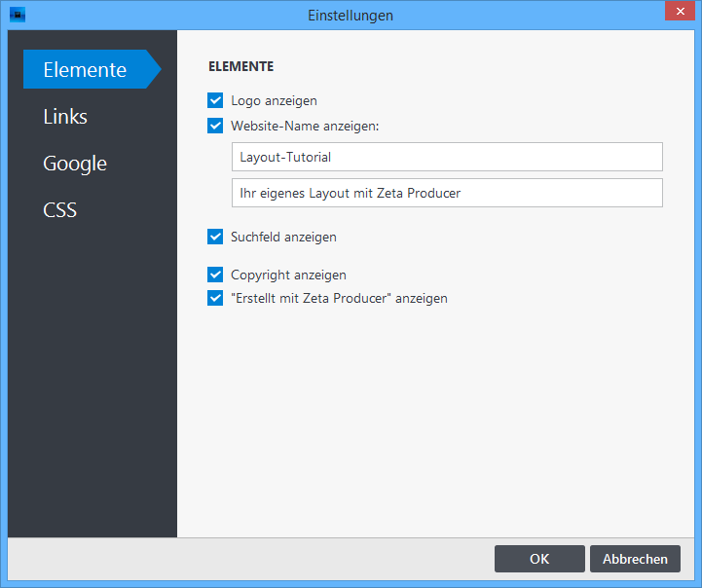Uncheck the Logo anzeigen checkbox
Viewport: 702px width, 588px height.
point(215,100)
